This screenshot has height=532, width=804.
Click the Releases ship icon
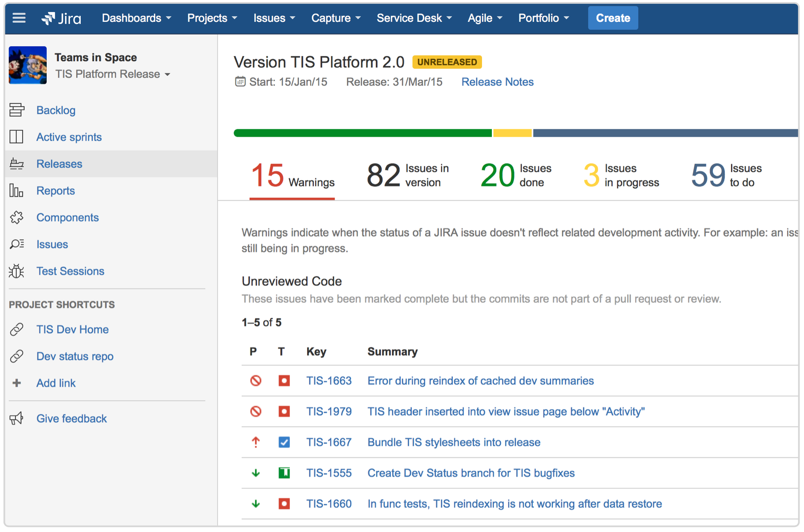point(17,164)
